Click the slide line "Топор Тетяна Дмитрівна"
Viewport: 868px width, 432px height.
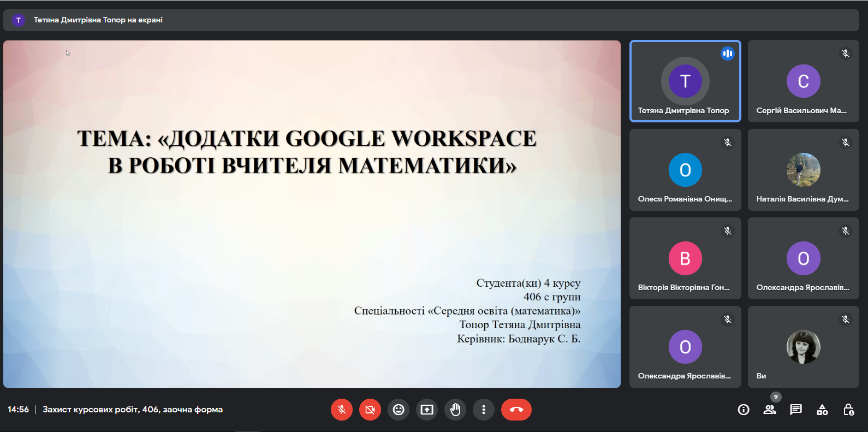coord(520,324)
